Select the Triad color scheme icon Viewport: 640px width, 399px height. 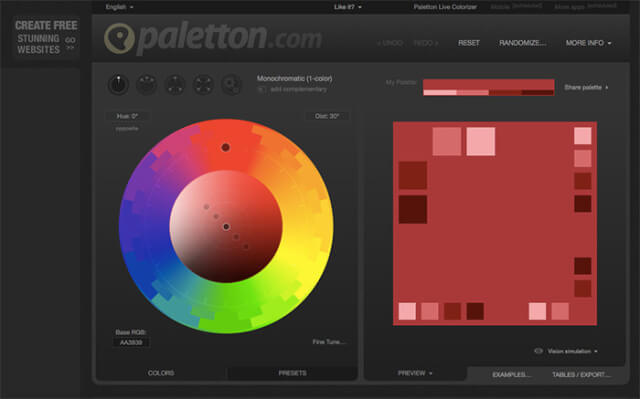(x=175, y=85)
